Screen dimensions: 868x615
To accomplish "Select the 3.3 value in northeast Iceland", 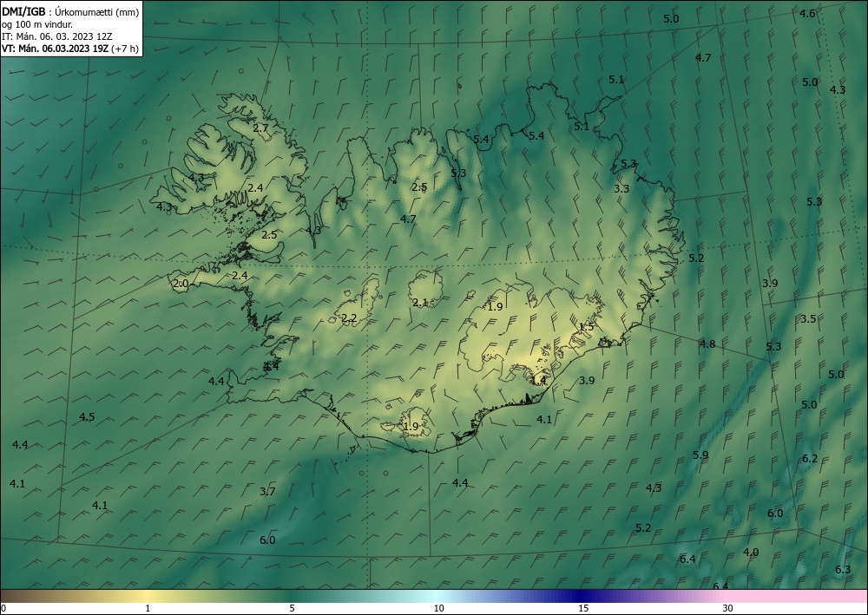I will [621, 188].
